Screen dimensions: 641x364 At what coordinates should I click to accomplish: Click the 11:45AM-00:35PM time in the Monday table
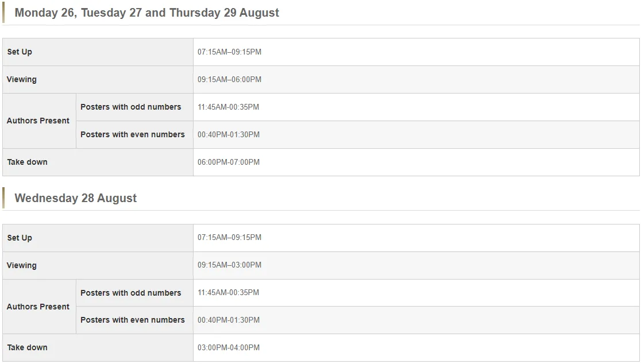pyautogui.click(x=228, y=107)
